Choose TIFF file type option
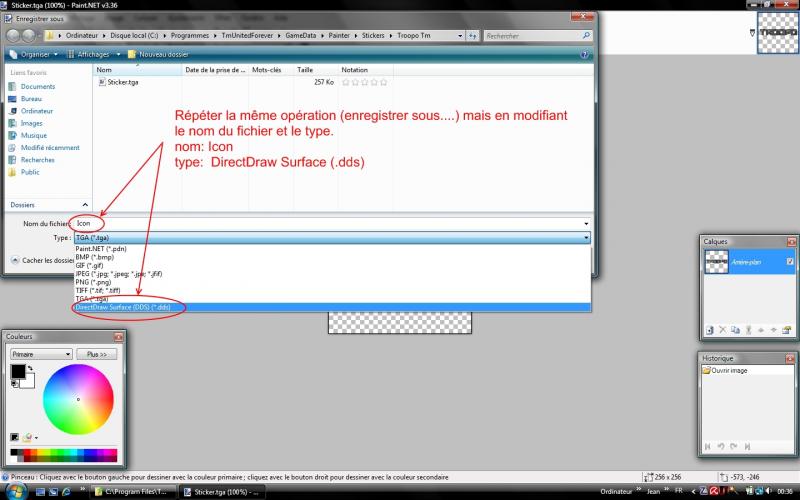The height and width of the screenshot is (500, 800). 332,290
